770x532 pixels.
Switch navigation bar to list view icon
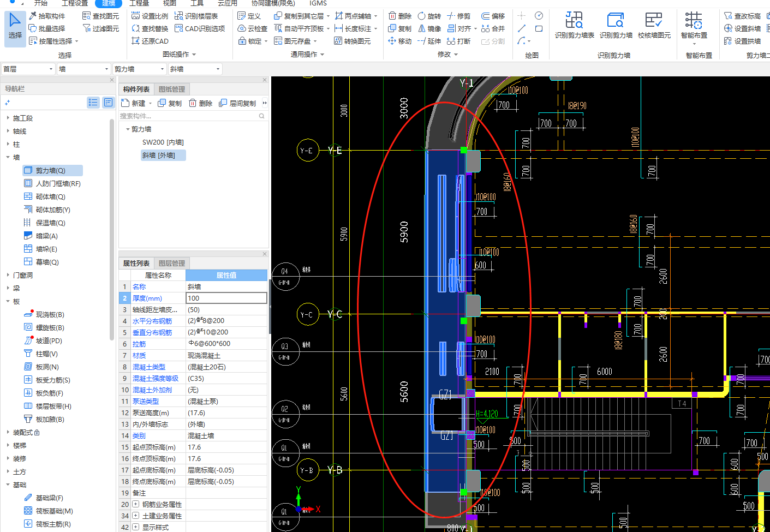(93, 102)
